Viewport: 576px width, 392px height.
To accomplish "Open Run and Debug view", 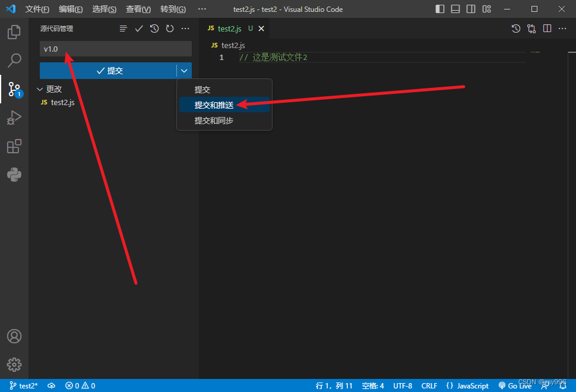I will point(14,118).
